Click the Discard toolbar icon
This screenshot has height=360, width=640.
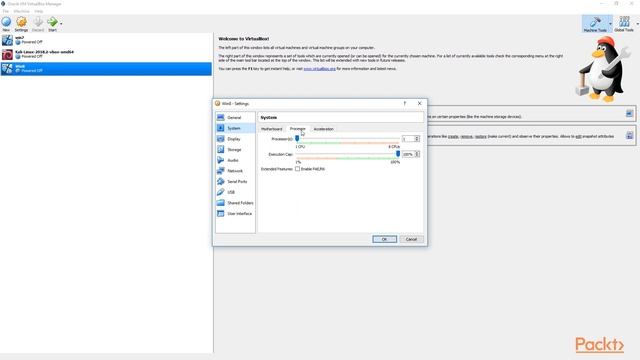pos(38,24)
